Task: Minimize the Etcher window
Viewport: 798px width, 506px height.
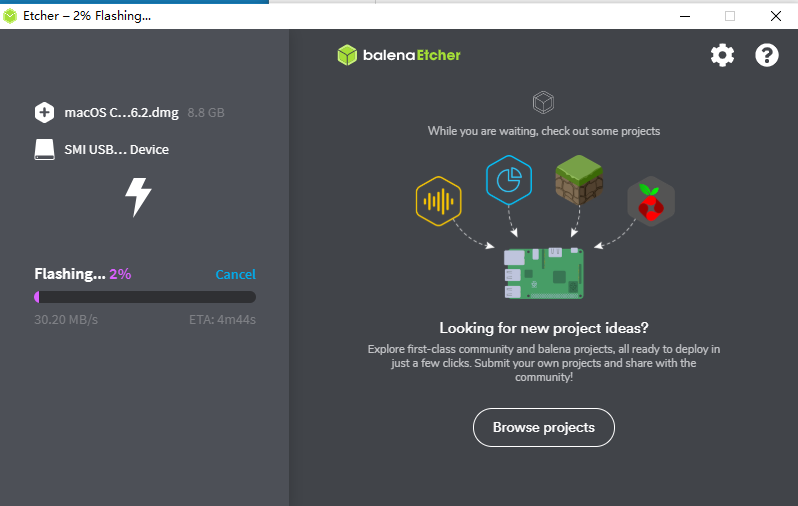Action: coord(685,16)
